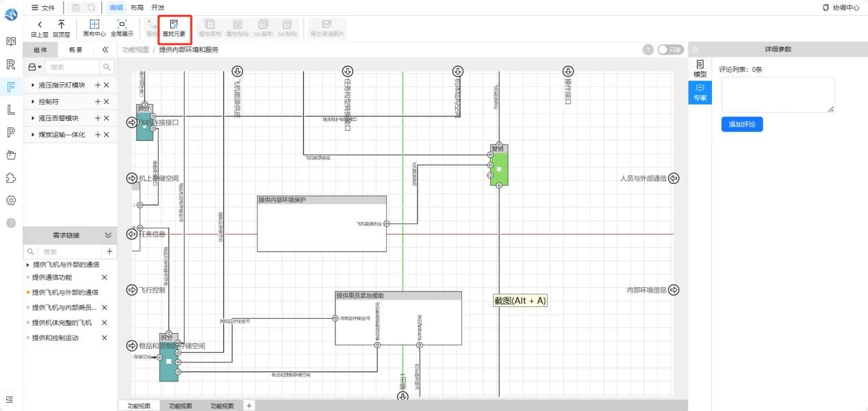Switch to the R module in sidebar

pos(11,64)
